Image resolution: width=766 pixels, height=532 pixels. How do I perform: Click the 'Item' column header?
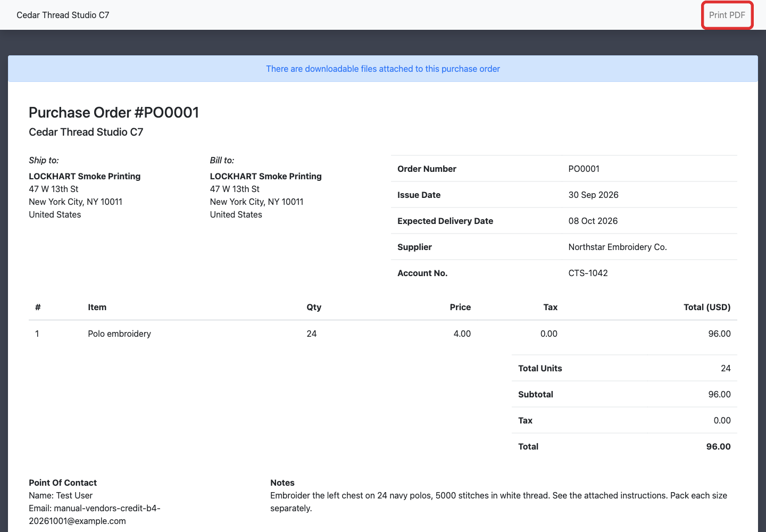pos(97,307)
